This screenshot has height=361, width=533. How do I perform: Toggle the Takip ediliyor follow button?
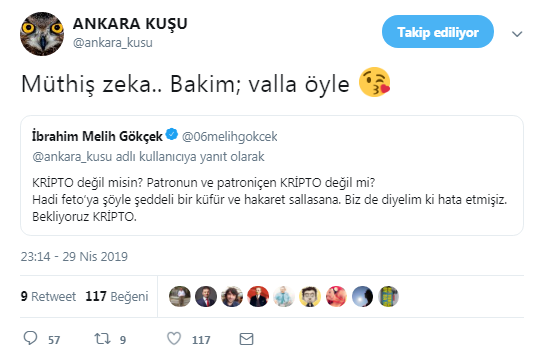[x=438, y=32]
